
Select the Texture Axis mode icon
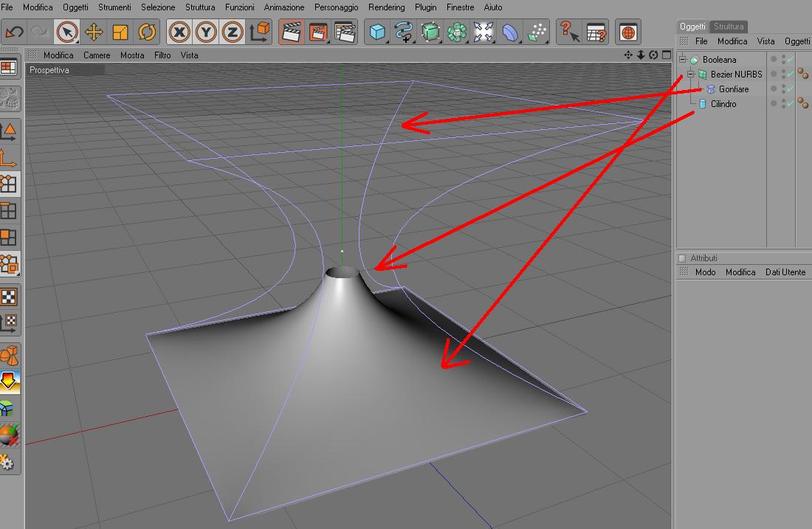click(x=9, y=323)
